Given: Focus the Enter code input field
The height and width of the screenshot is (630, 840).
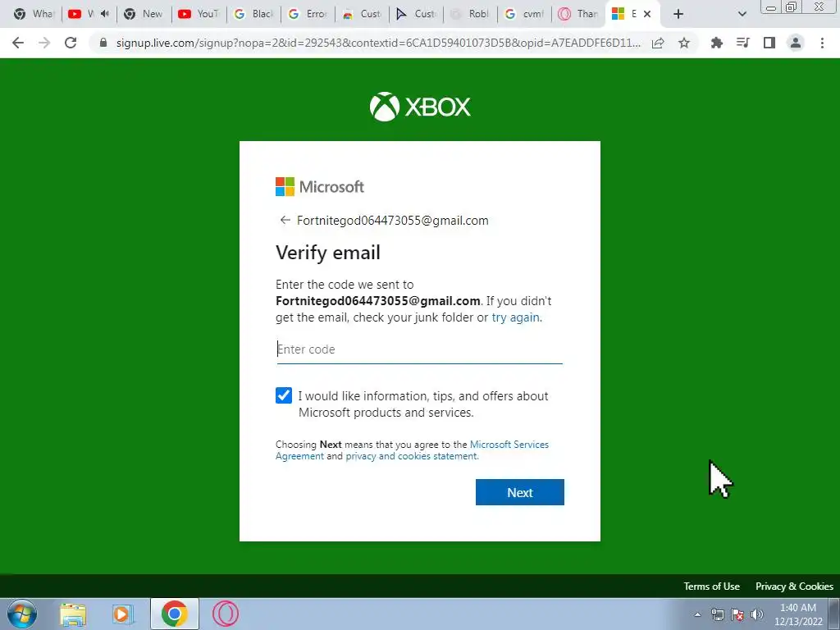Looking at the screenshot, I should (419, 349).
